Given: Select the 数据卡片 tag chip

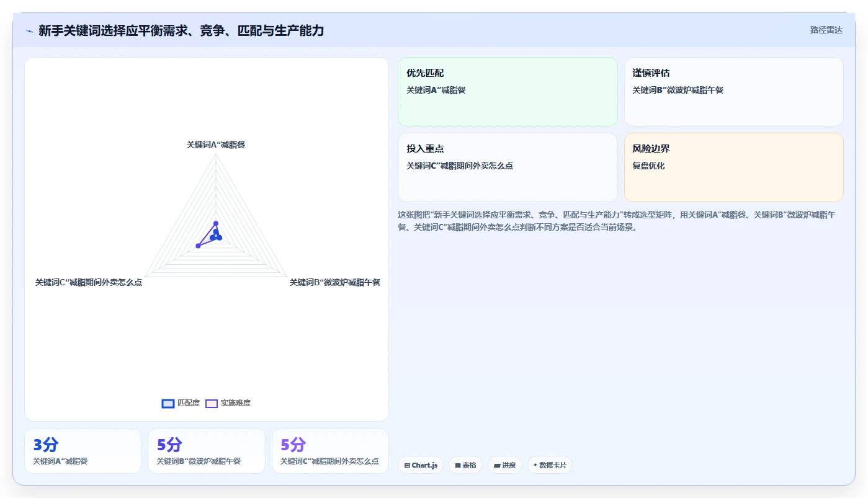Looking at the screenshot, I should [550, 465].
